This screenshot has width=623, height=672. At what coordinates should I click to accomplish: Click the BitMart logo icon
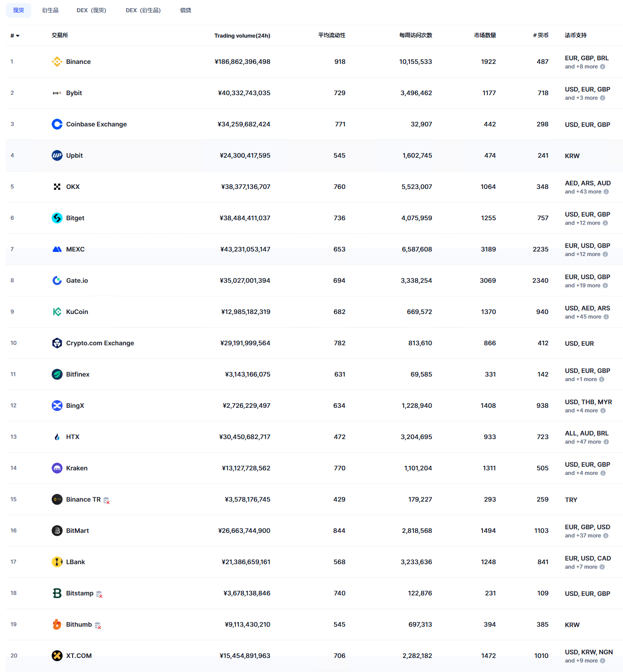57,531
